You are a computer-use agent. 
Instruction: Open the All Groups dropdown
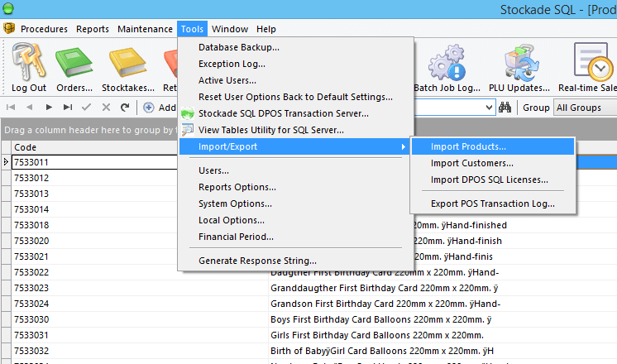(x=586, y=108)
